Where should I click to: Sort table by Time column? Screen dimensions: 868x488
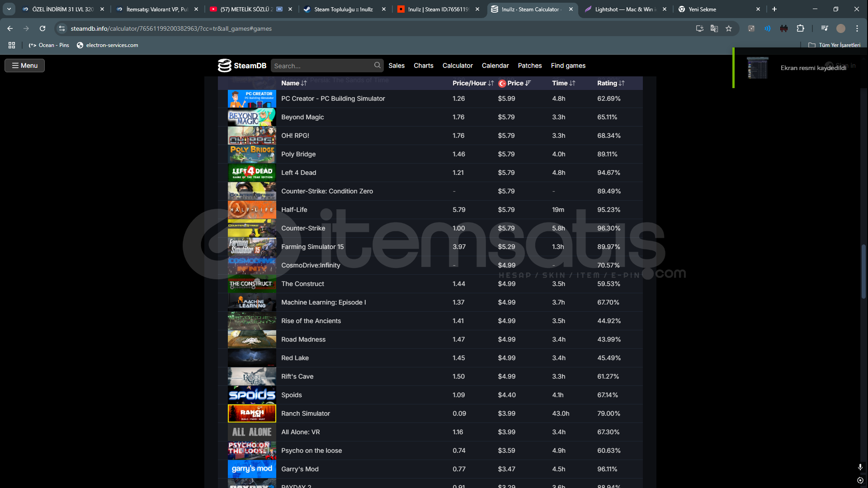click(x=564, y=83)
